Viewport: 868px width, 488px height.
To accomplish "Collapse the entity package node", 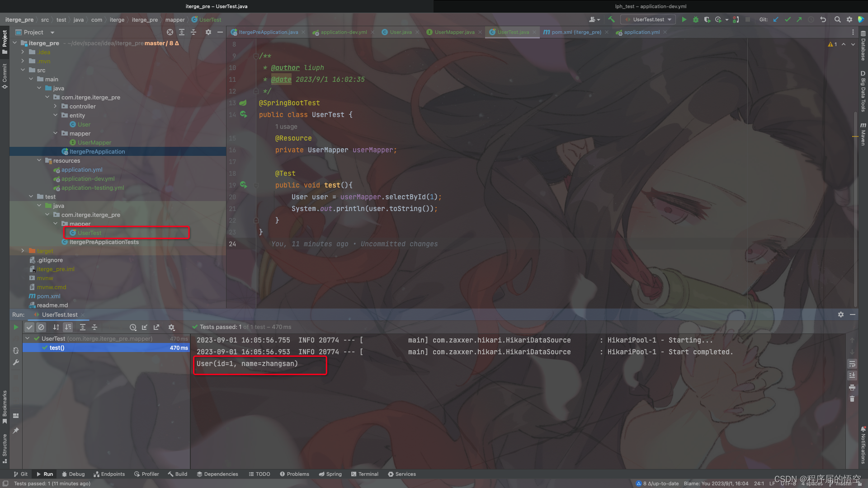I will point(55,115).
